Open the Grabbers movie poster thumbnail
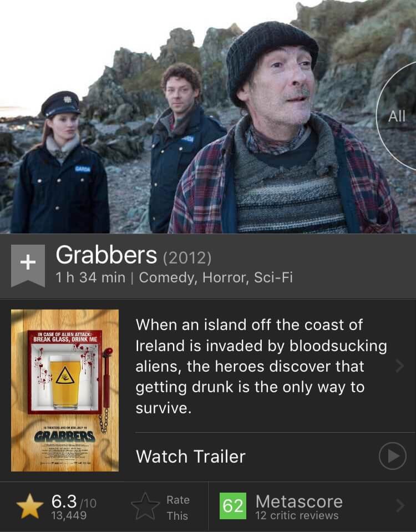Screen dimensions: 416x532 pos(65,390)
